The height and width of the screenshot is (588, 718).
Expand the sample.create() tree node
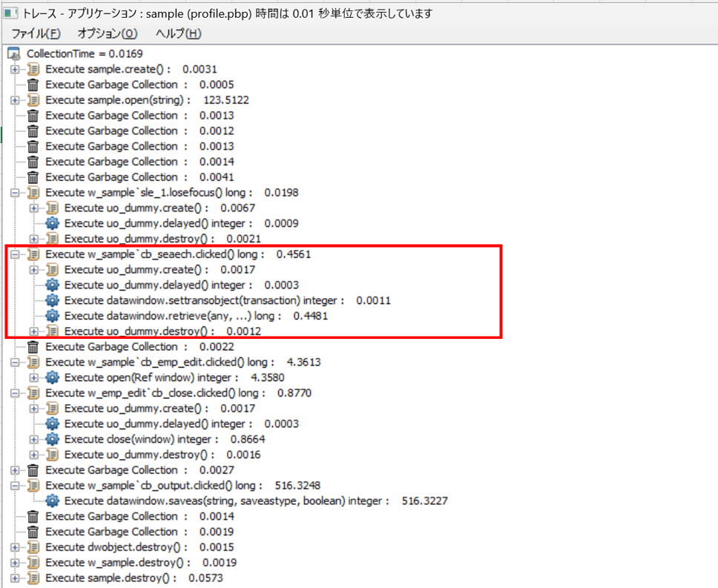[15, 69]
